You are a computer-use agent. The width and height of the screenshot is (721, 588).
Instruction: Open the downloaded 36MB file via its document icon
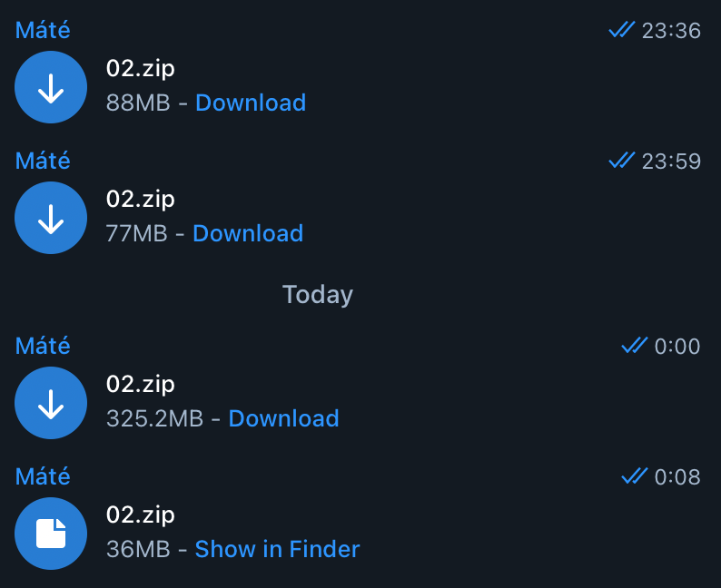click(x=51, y=534)
